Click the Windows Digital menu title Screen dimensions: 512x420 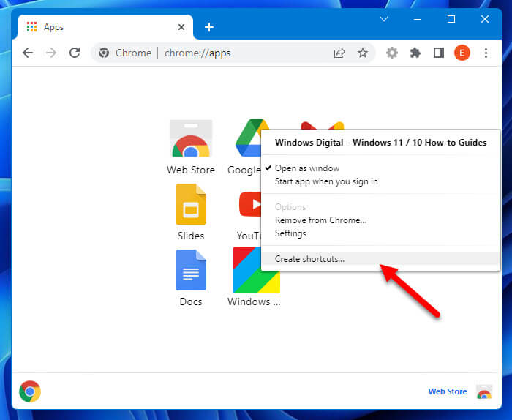[x=380, y=143]
